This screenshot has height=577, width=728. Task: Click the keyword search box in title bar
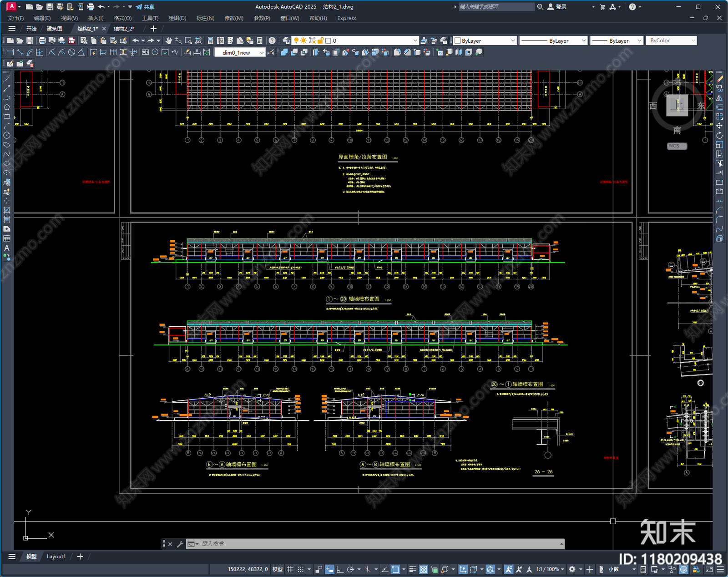496,7
